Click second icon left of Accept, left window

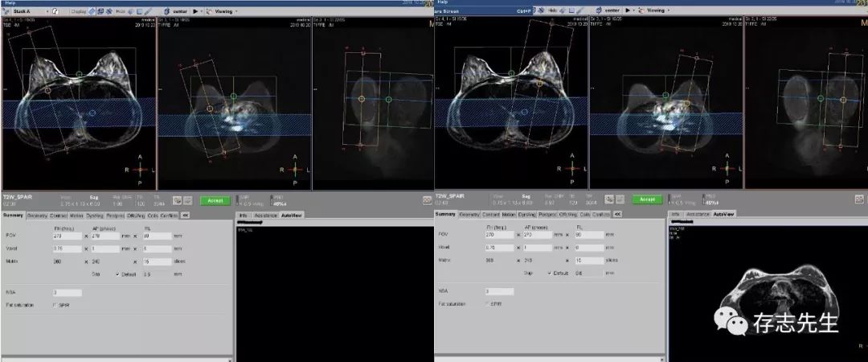177,200
